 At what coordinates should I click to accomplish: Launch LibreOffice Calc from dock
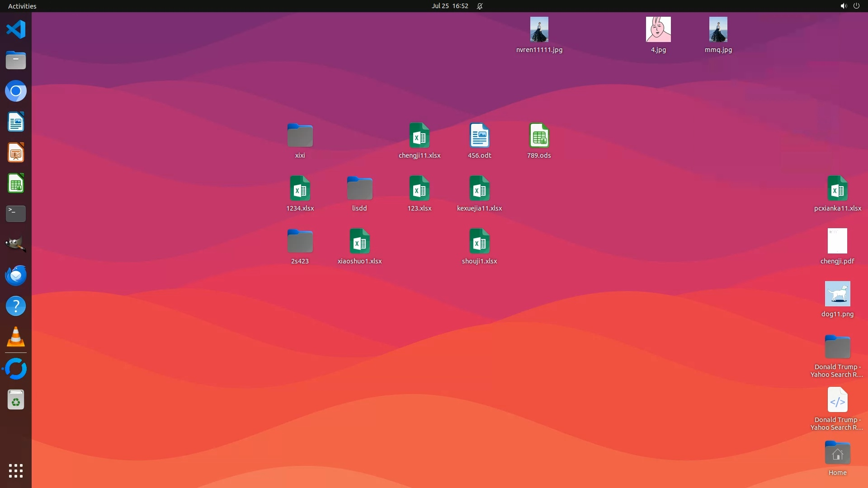tap(16, 183)
